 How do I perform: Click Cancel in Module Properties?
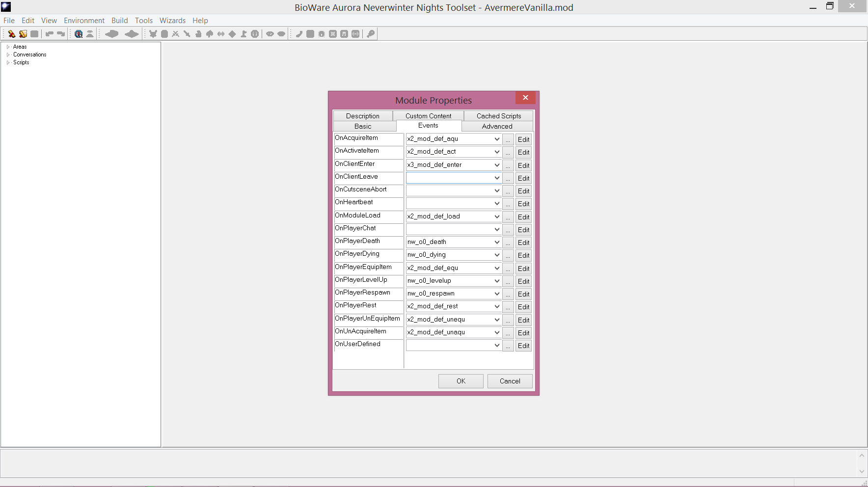(x=510, y=381)
